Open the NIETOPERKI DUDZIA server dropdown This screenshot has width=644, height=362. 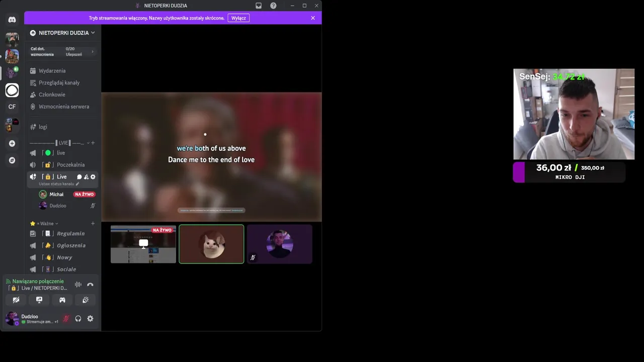pyautogui.click(x=62, y=33)
